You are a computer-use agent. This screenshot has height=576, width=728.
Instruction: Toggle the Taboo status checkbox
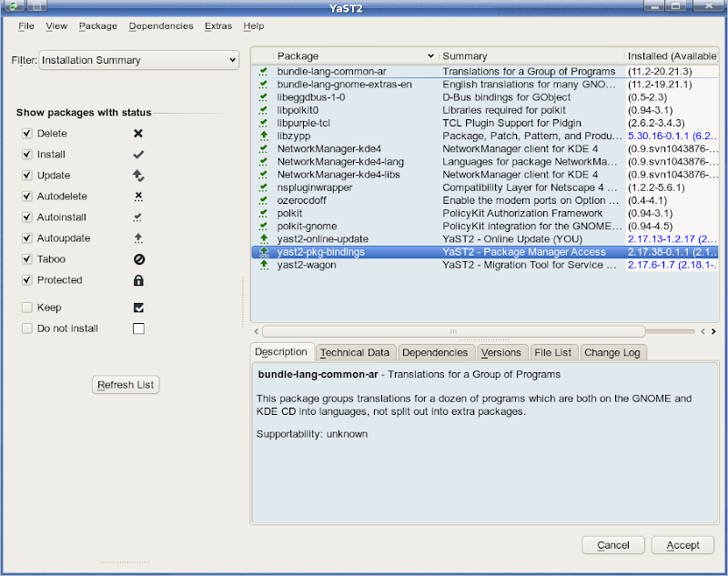coord(26,259)
